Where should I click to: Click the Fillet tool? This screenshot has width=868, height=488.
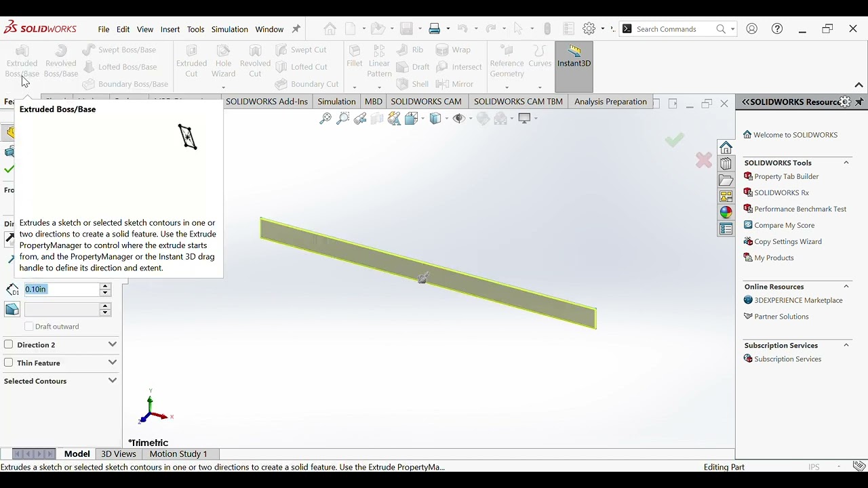click(354, 56)
